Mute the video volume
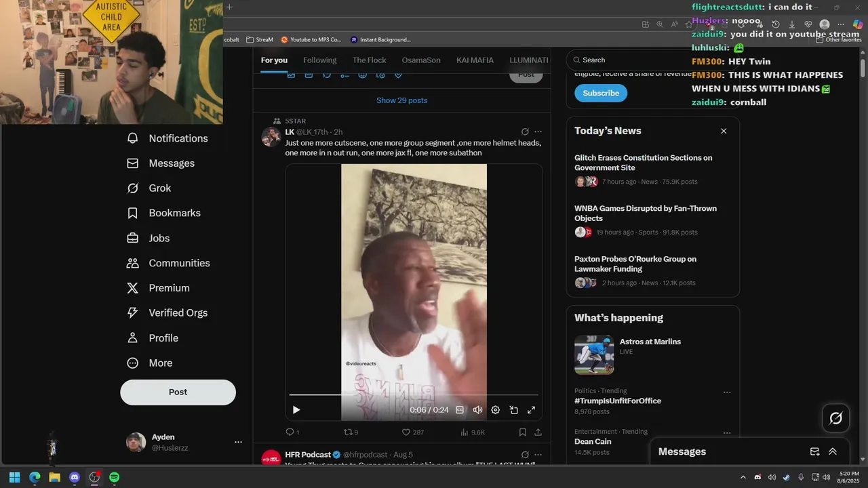The width and height of the screenshot is (868, 488). 477,410
